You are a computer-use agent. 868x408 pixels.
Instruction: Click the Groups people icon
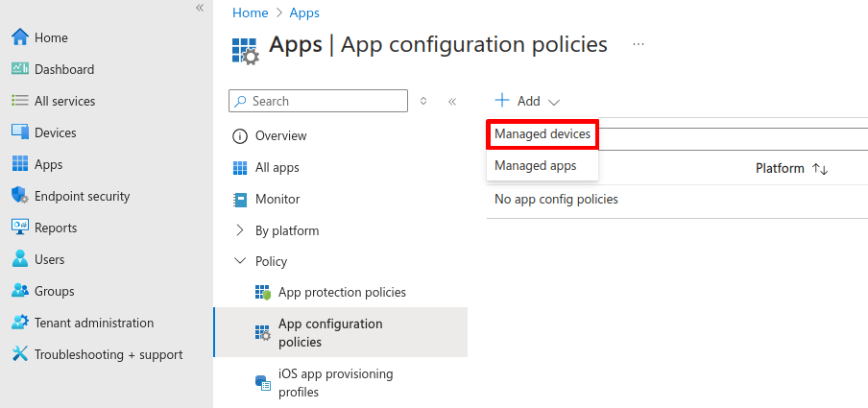[20, 290]
